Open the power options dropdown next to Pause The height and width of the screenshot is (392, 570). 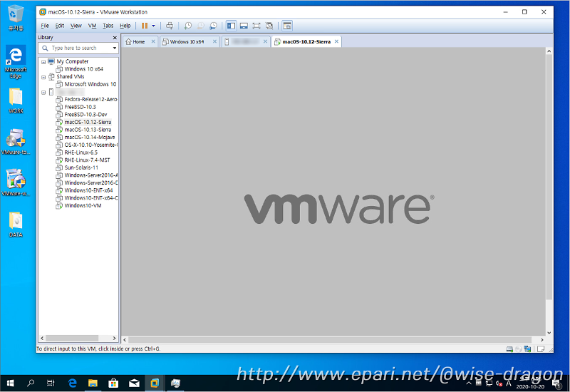(x=153, y=26)
